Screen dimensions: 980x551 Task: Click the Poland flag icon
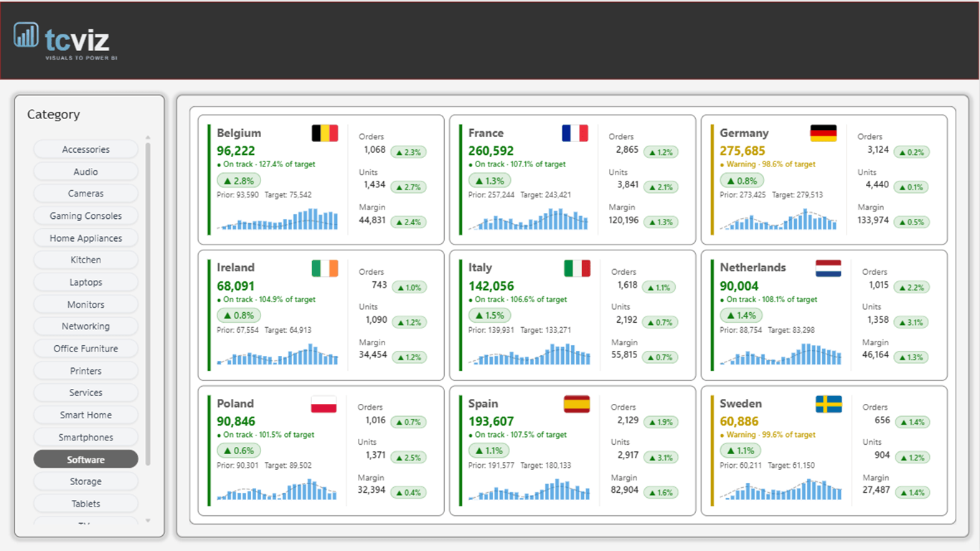[324, 404]
